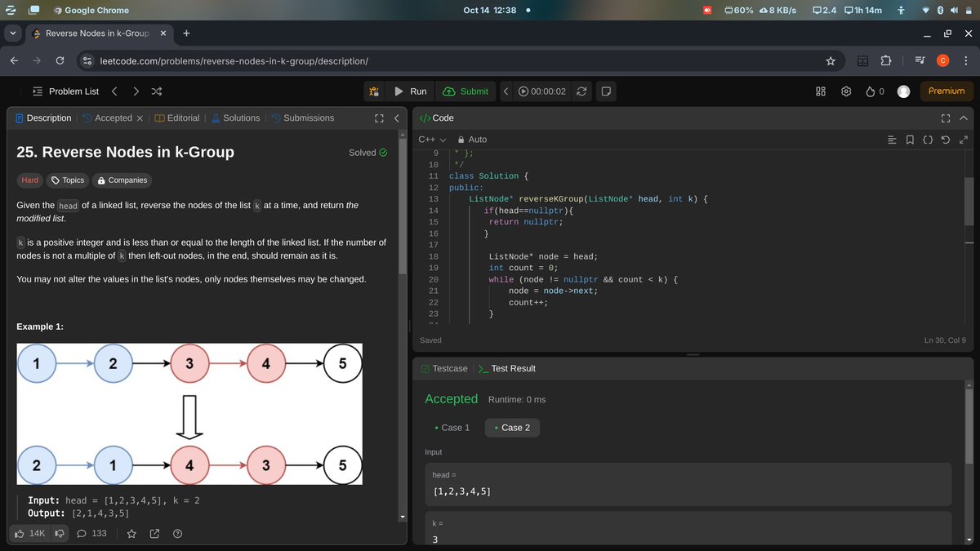Open the layout grid icon
Viewport: 980px width, 551px height.
point(821,91)
